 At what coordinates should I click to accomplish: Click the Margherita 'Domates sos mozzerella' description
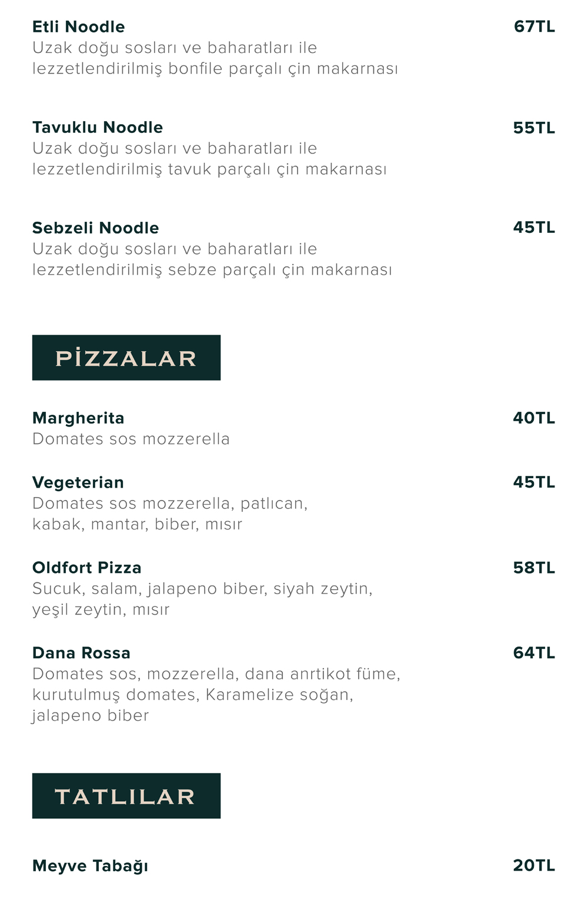pos(131,439)
